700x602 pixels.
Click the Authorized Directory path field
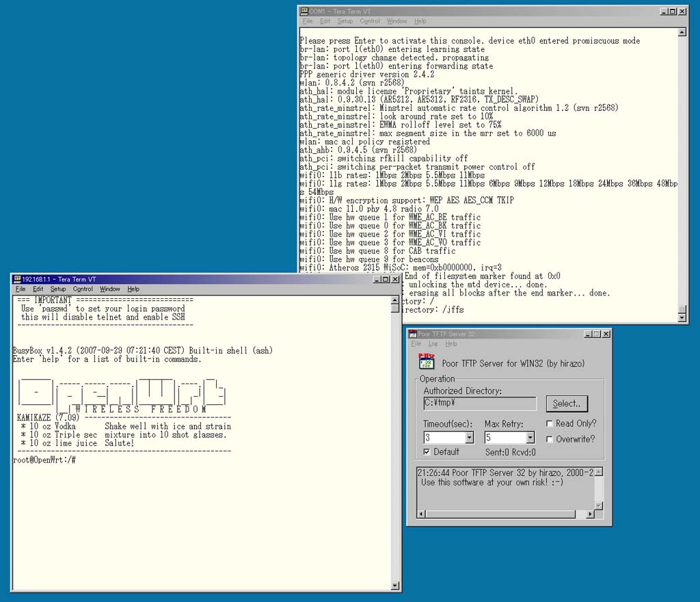click(479, 403)
